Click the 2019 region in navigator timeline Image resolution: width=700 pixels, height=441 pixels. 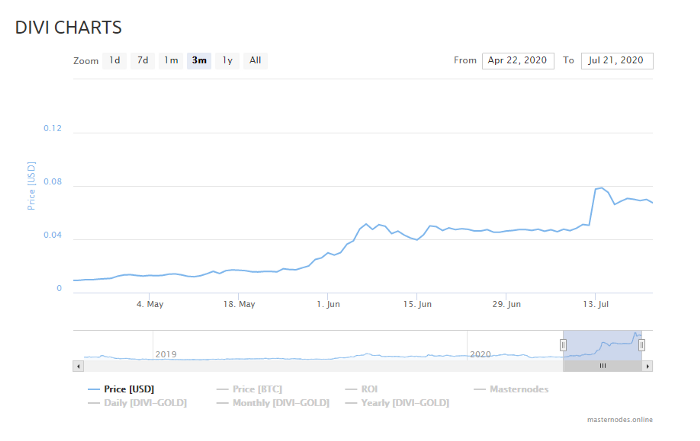[166, 354]
